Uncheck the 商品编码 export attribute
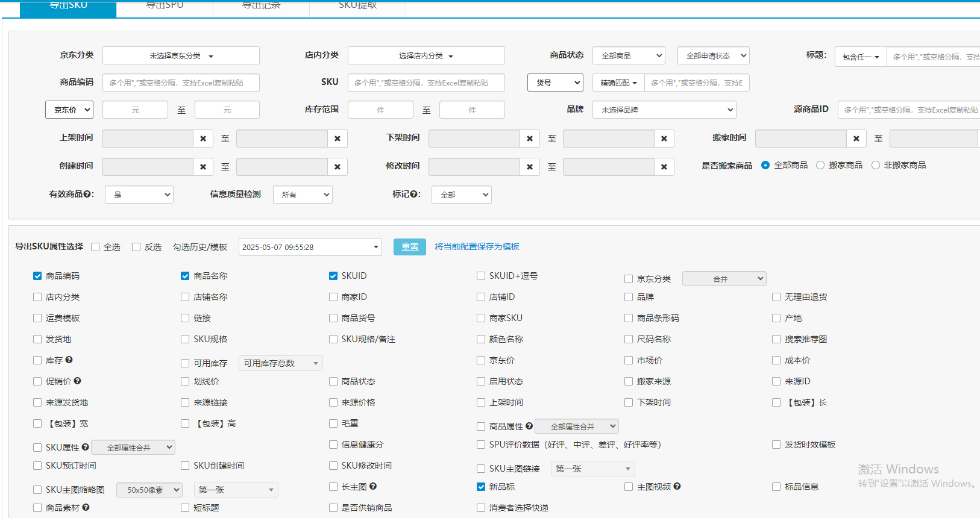The width and height of the screenshot is (980, 518). point(37,276)
